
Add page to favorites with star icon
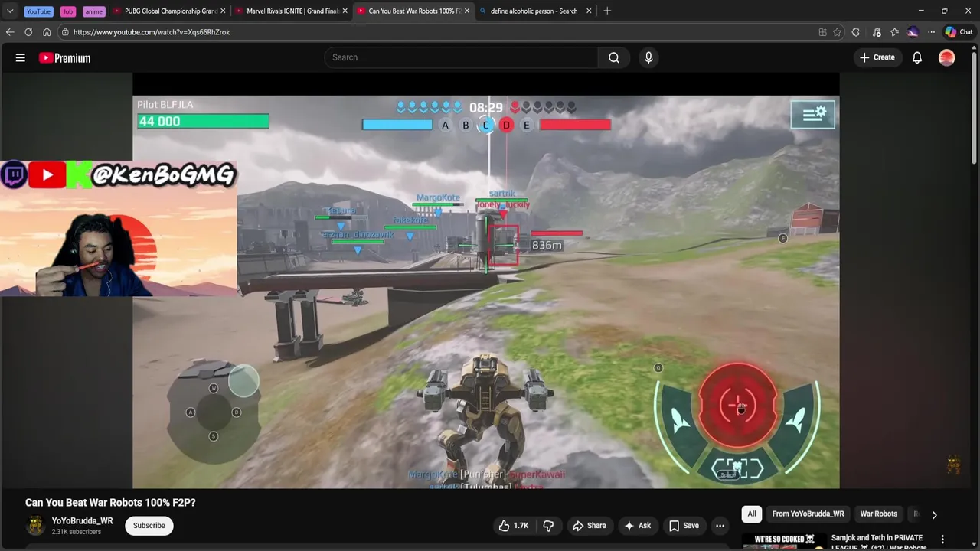[838, 32]
